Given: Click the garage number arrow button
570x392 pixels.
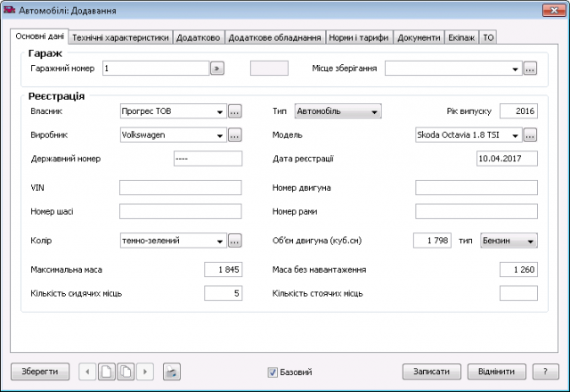Looking at the screenshot, I should pyautogui.click(x=216, y=68).
